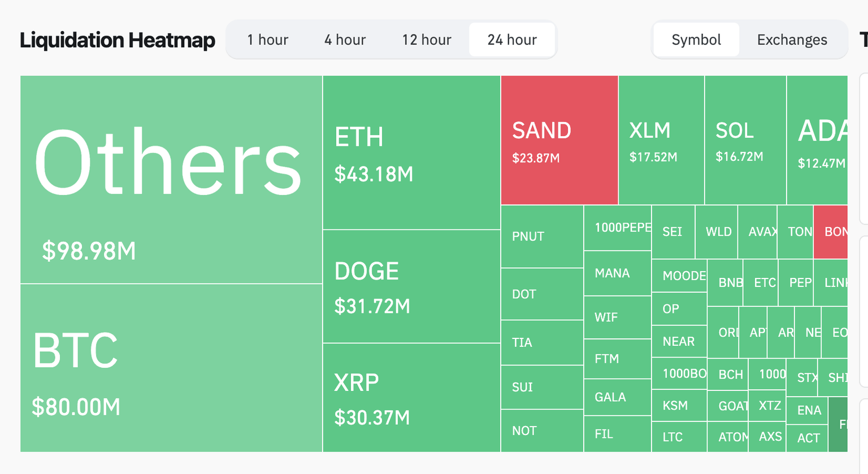Toggle heatmap view to Symbol
This screenshot has height=474, width=868.
pyautogui.click(x=696, y=40)
